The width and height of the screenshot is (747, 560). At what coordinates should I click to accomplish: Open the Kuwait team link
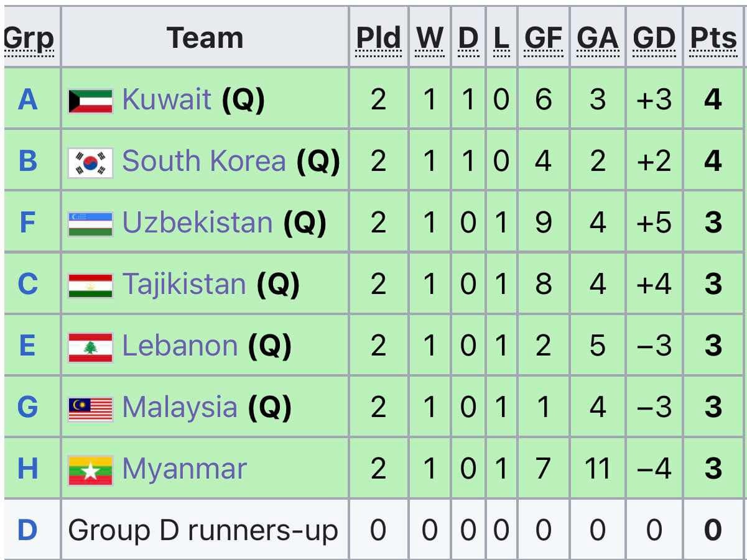(x=167, y=99)
